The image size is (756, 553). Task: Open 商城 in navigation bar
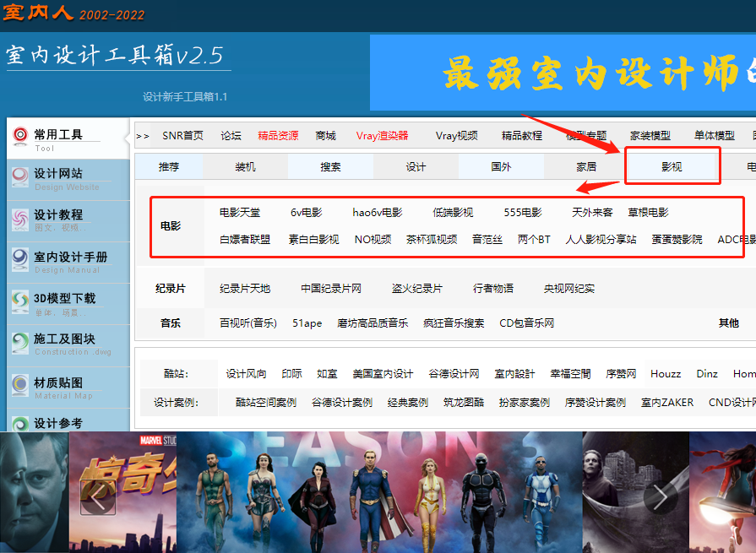(x=325, y=136)
